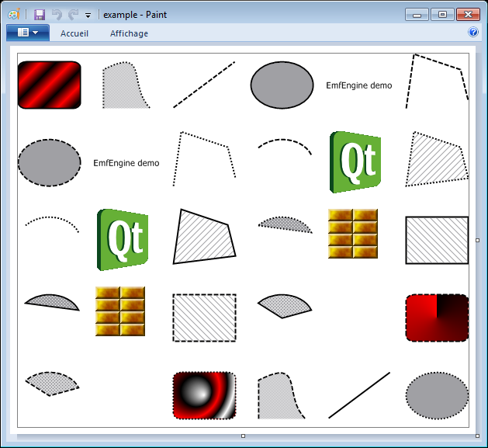Click the solid-outlined hatched quadrilateral
The height and width of the screenshot is (448, 488).
[x=205, y=237]
